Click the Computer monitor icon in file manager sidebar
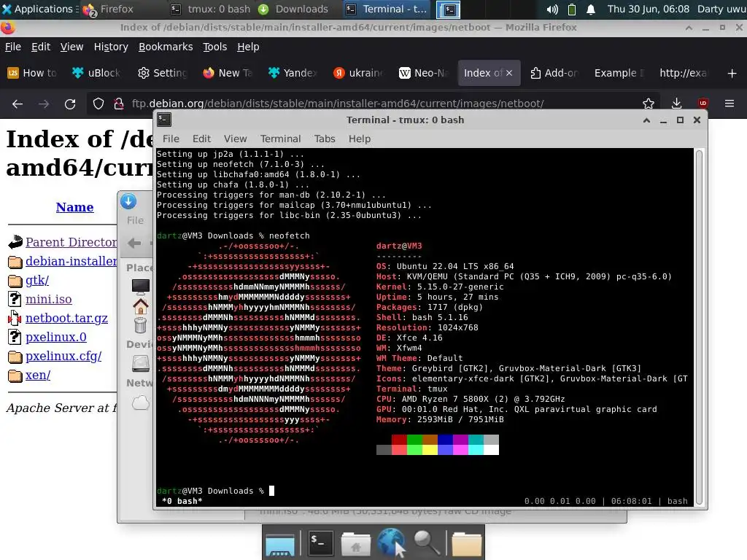This screenshot has width=747, height=560. (x=141, y=286)
